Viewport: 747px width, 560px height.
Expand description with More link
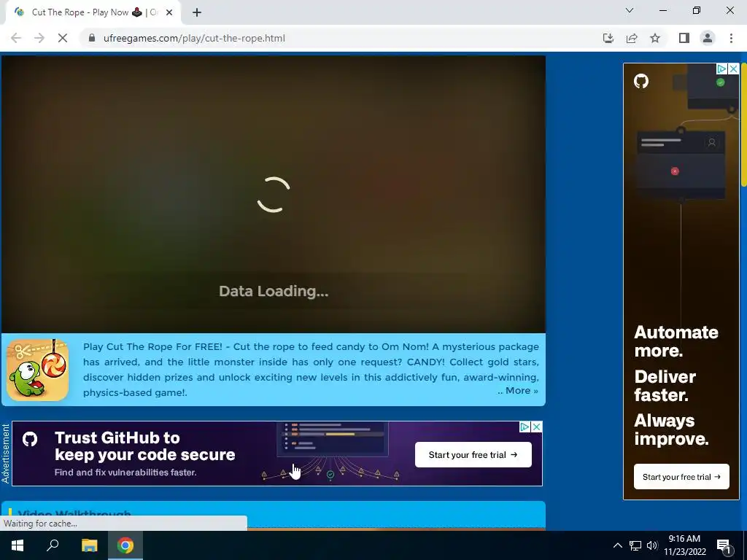[518, 391]
